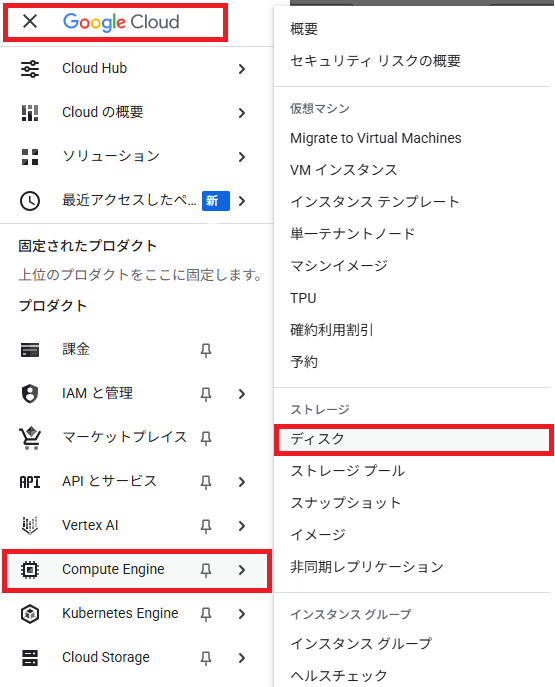555x687 pixels.
Task: Click the Cloud Hub sliders icon
Action: 30,69
